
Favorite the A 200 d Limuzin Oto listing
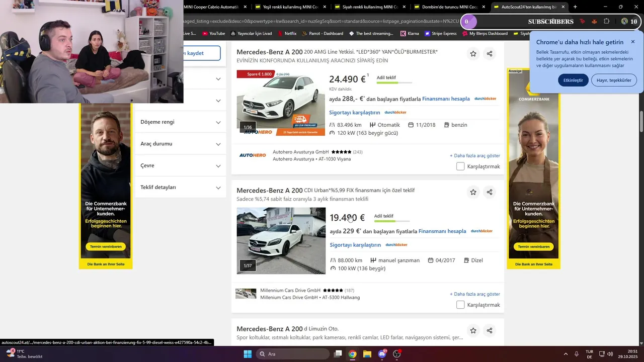point(473,331)
